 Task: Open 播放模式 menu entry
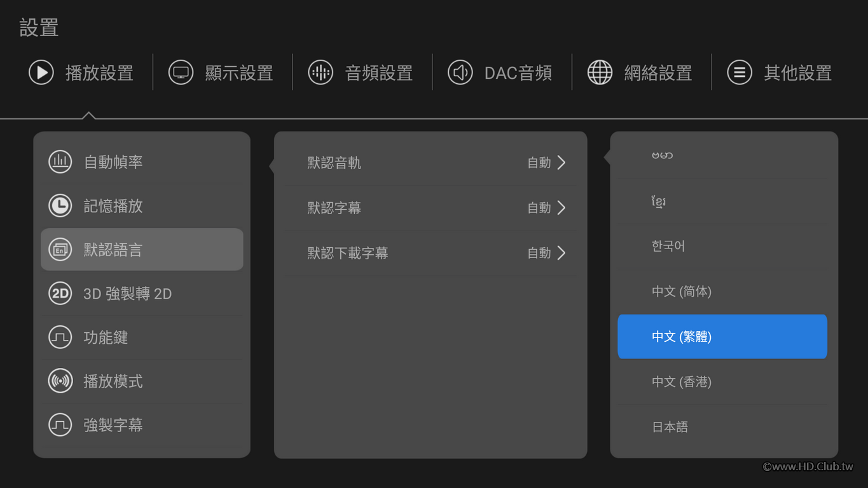(x=142, y=381)
